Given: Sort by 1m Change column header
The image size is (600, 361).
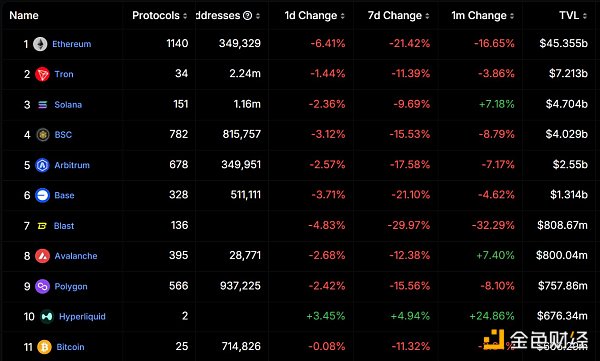Looking at the screenshot, I should click(482, 15).
